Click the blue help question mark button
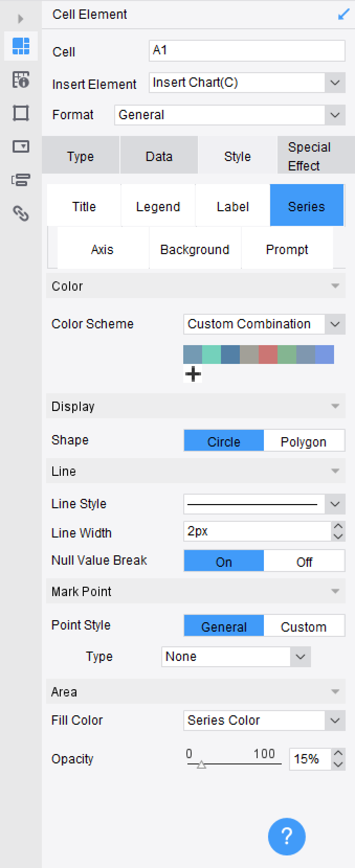Image resolution: width=355 pixels, height=868 pixels. click(x=286, y=836)
